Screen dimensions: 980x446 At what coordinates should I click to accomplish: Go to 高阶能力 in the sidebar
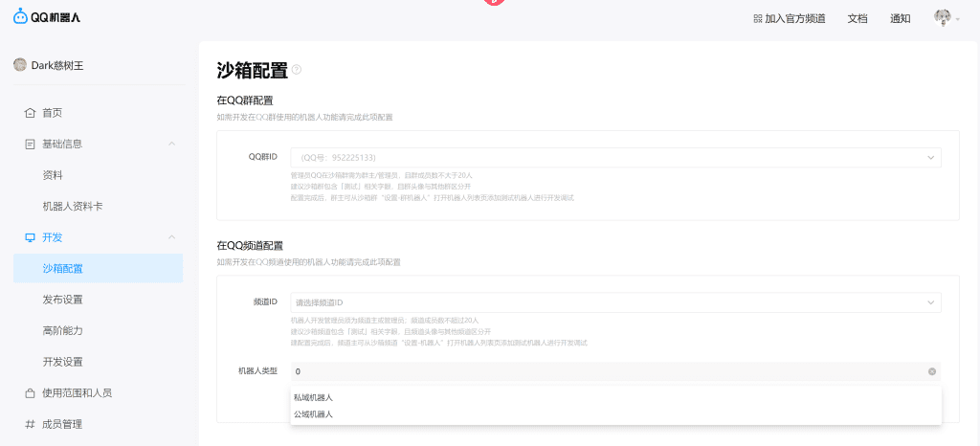[x=63, y=331]
